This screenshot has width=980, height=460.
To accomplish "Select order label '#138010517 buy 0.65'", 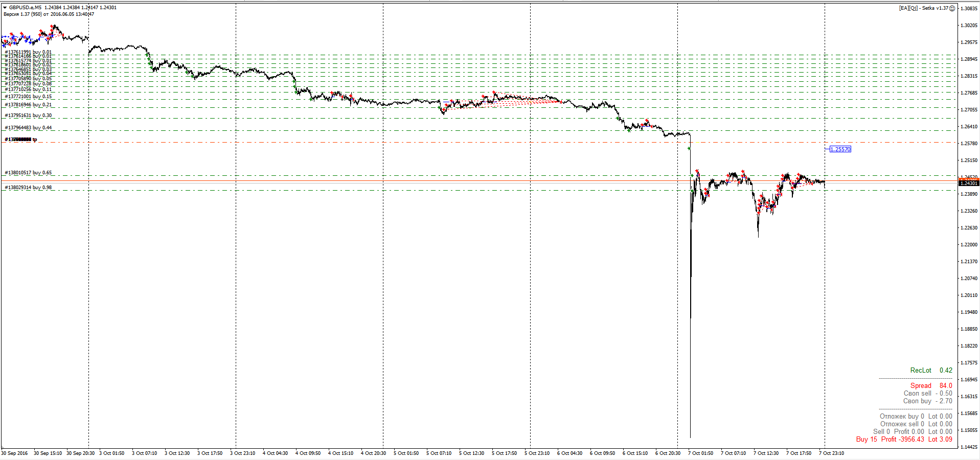I will point(28,173).
